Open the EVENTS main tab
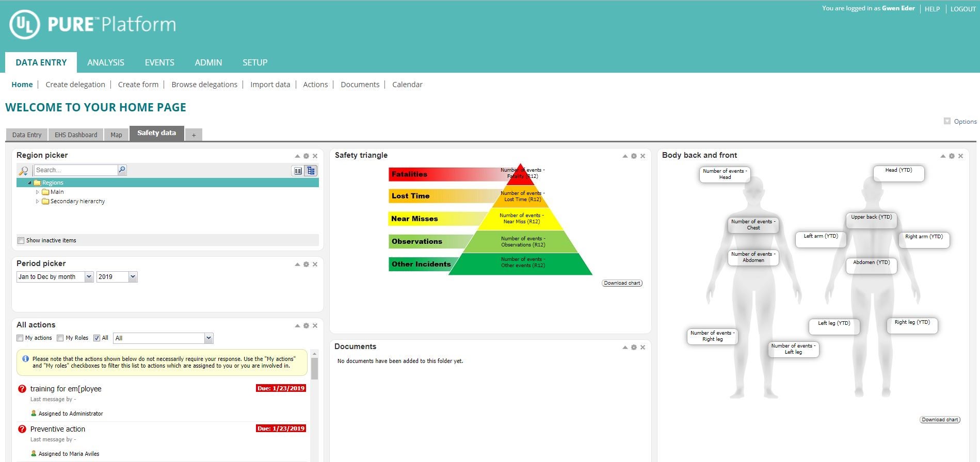This screenshot has height=462, width=980. pos(159,62)
